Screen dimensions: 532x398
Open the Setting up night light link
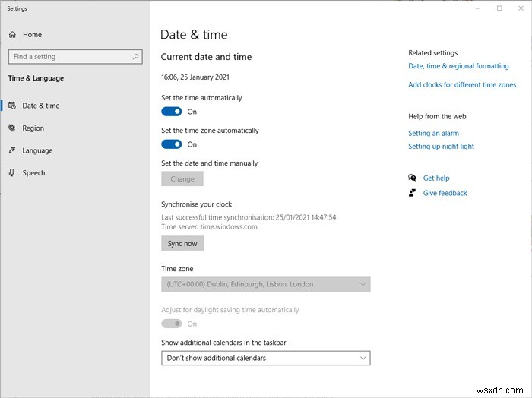pyautogui.click(x=441, y=147)
